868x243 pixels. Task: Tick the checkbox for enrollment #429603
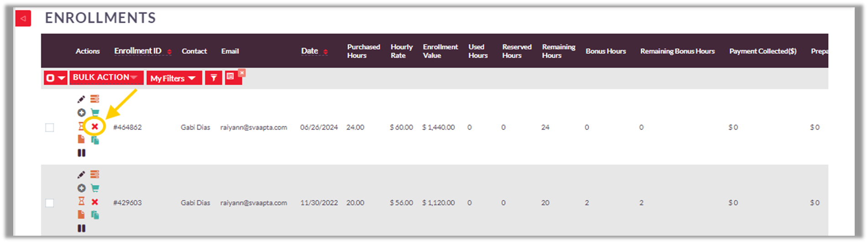[49, 203]
